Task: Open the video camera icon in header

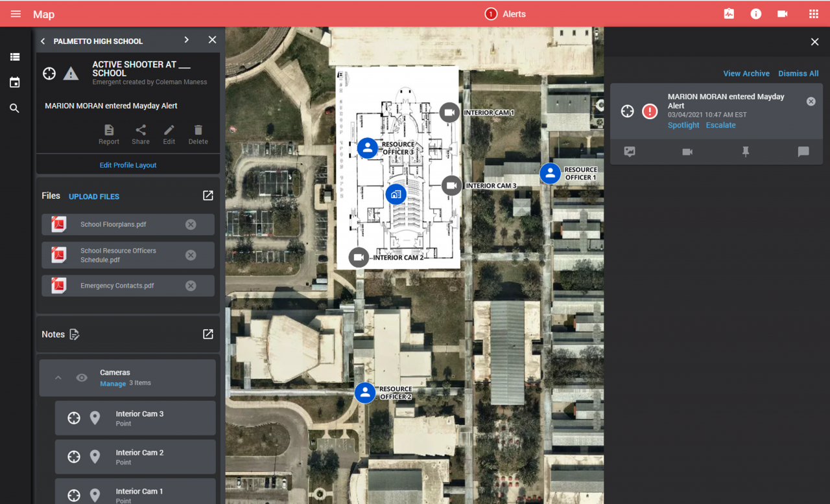Action: (x=783, y=14)
